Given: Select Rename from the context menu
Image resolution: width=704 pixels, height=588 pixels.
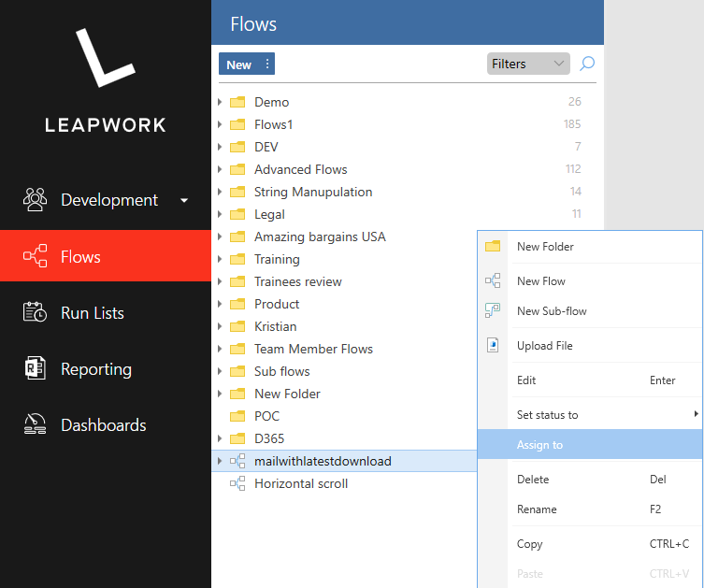Looking at the screenshot, I should pyautogui.click(x=590, y=509).
